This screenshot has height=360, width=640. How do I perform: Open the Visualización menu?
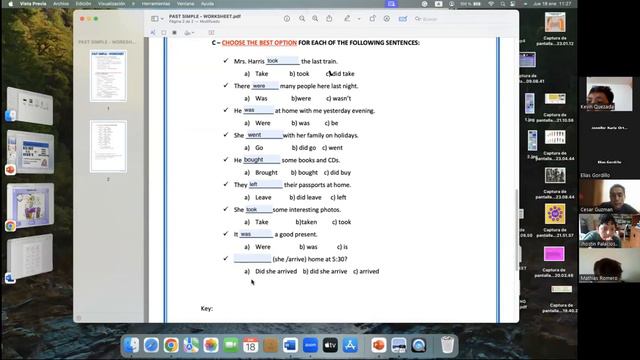point(111,4)
